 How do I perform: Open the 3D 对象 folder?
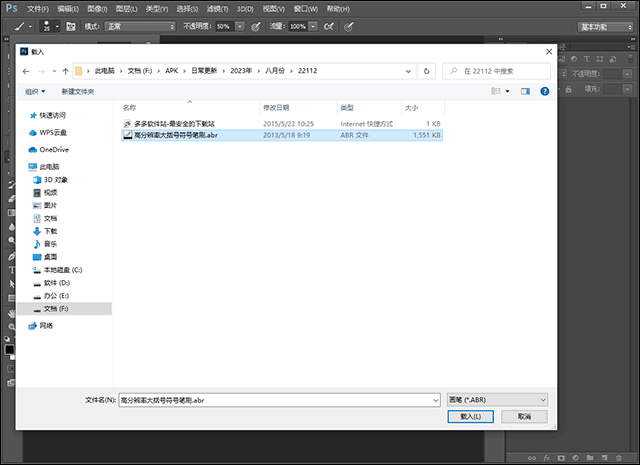(x=56, y=180)
